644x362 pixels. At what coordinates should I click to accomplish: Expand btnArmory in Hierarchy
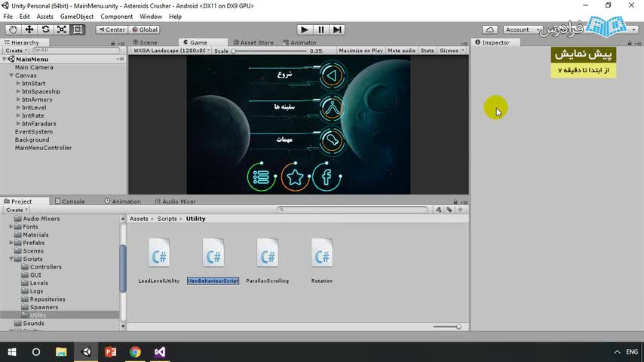(18, 100)
